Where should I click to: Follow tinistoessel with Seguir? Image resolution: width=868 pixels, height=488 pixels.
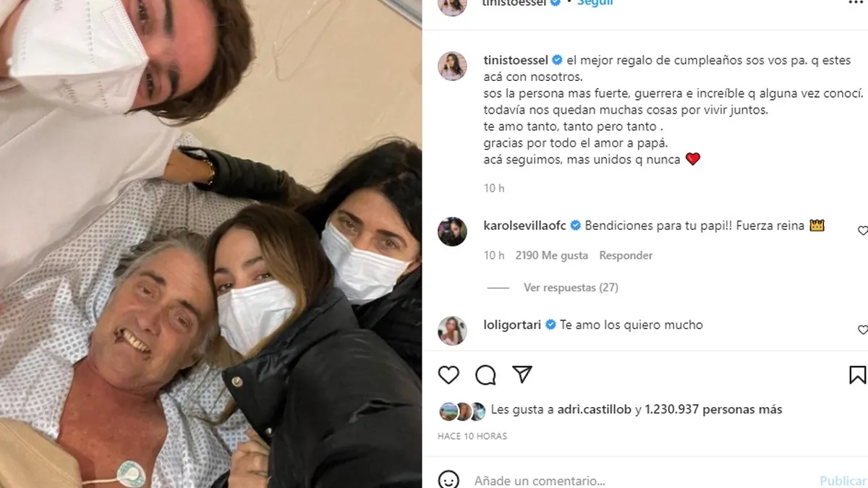point(595,3)
